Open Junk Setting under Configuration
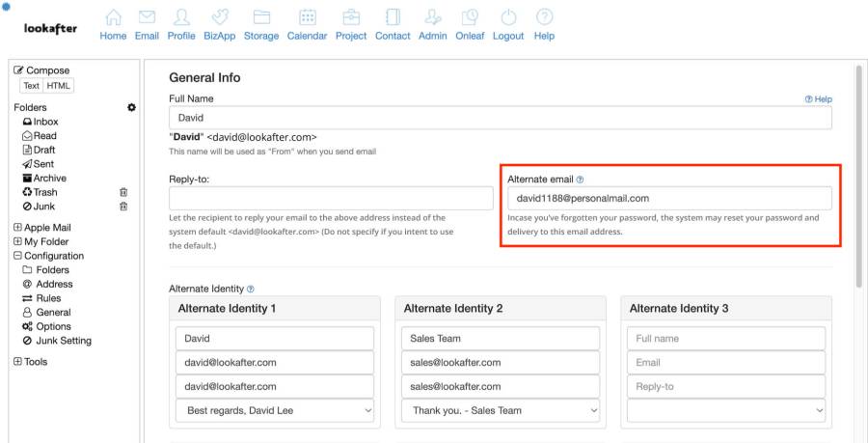This screenshot has width=868, height=443. [x=64, y=341]
